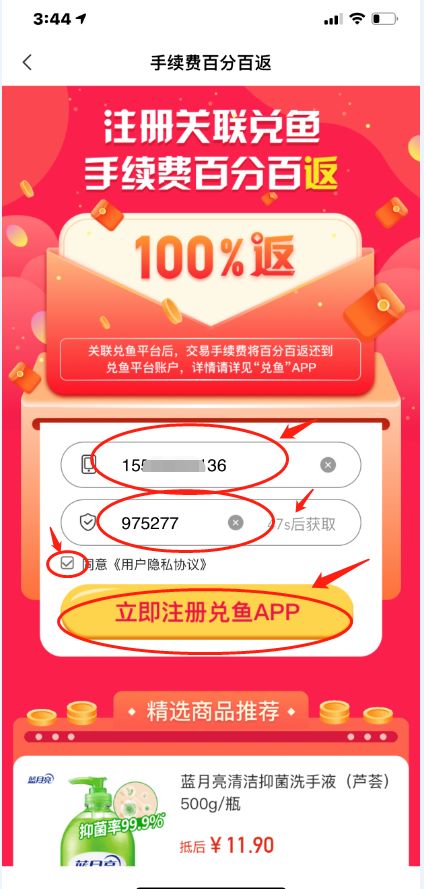Image resolution: width=424 pixels, height=889 pixels.
Task: Clear the phone number with the X icon
Action: tap(328, 465)
